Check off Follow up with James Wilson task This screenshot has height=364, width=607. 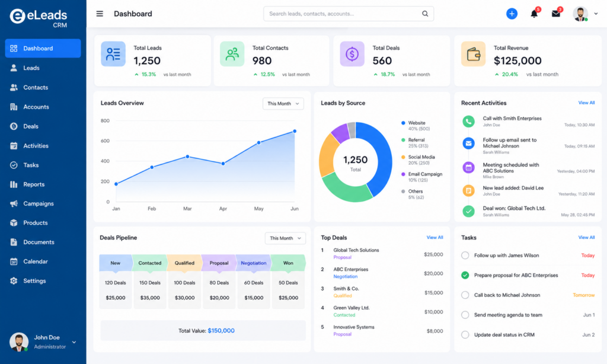[x=465, y=256]
